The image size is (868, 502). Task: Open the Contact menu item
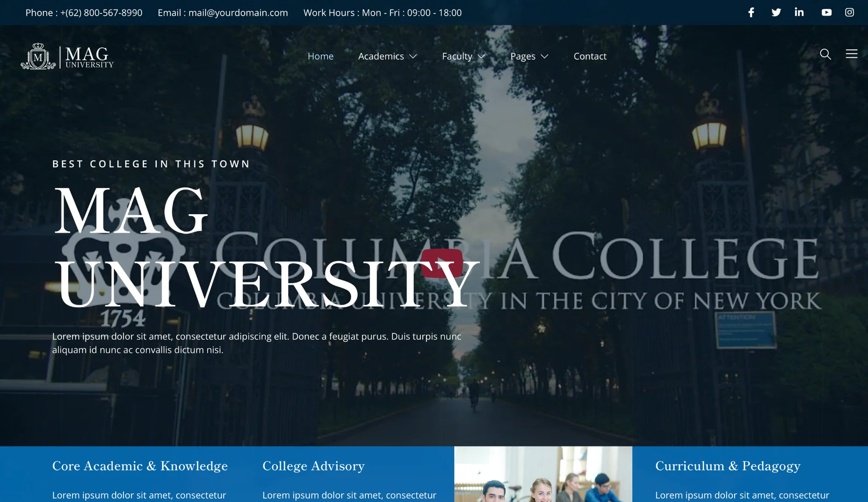coord(590,56)
